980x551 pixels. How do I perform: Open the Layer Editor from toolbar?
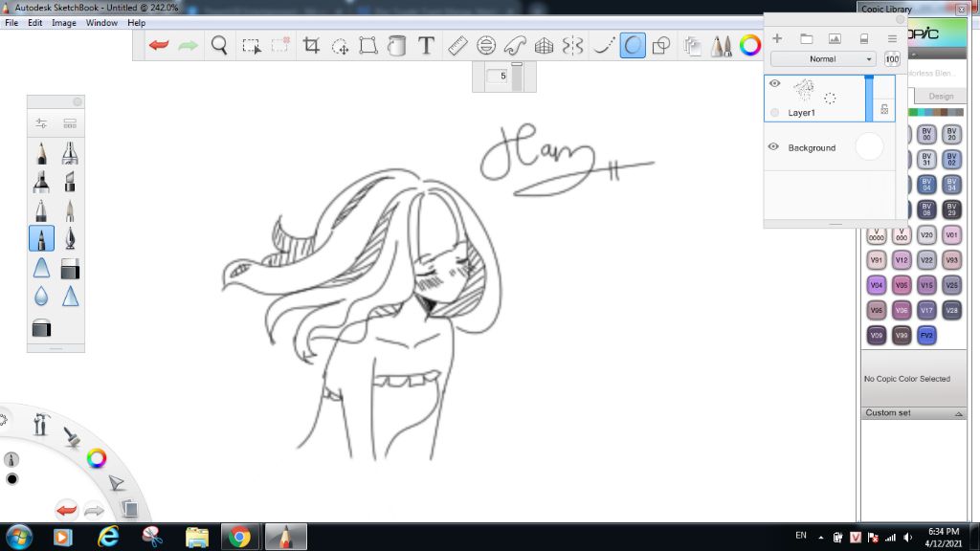click(692, 46)
